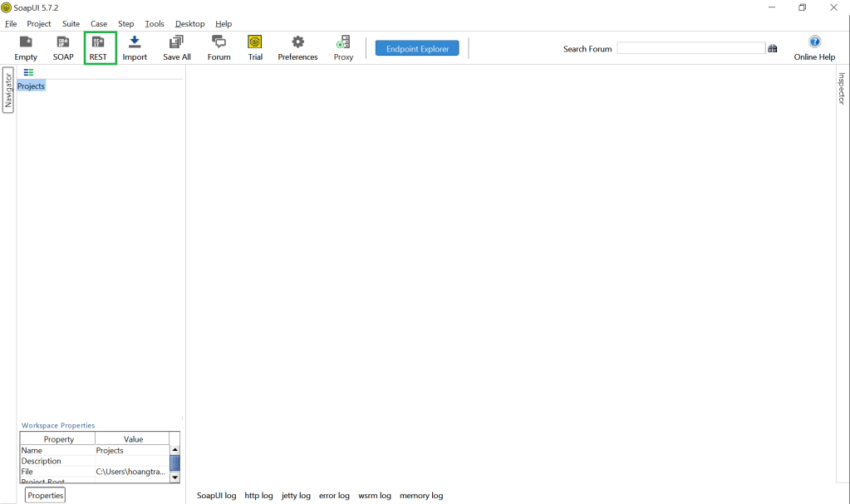Screen dimensions: 850x504
Task: Click the SOAP project toolbar icon
Action: [63, 47]
